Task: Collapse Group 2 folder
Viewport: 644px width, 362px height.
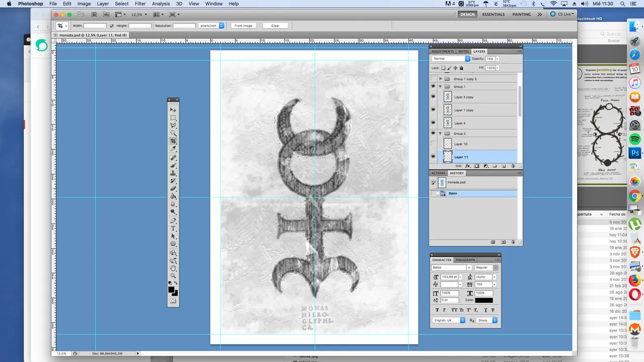Action: tap(441, 133)
